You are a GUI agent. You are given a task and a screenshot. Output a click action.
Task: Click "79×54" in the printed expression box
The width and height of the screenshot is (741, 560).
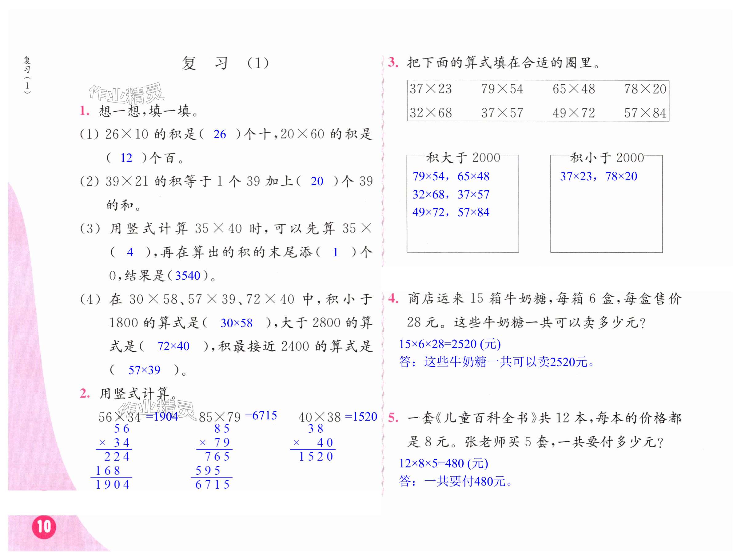[x=502, y=89]
